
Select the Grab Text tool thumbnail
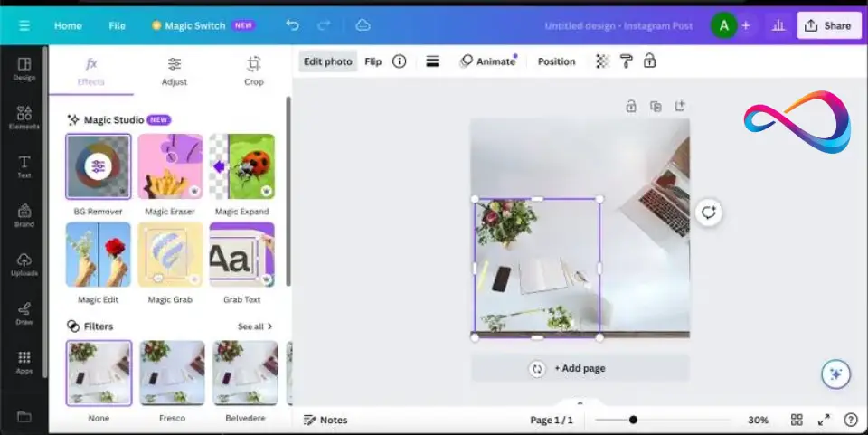coord(242,255)
